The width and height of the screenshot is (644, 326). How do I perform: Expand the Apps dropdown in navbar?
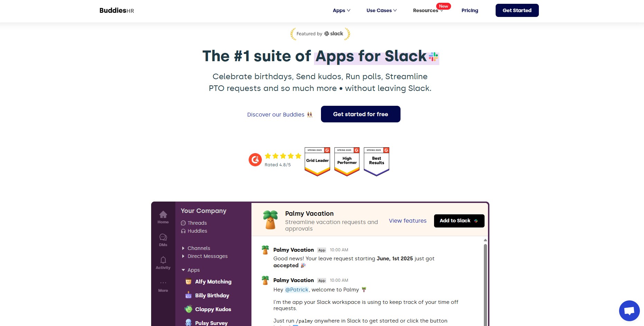341,10
